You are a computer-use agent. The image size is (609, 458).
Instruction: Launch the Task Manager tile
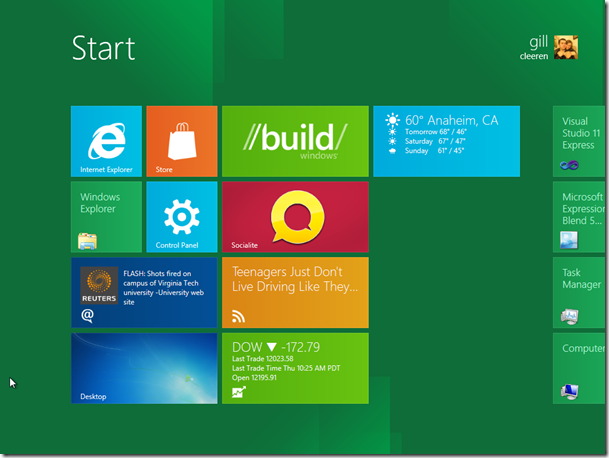[581, 292]
